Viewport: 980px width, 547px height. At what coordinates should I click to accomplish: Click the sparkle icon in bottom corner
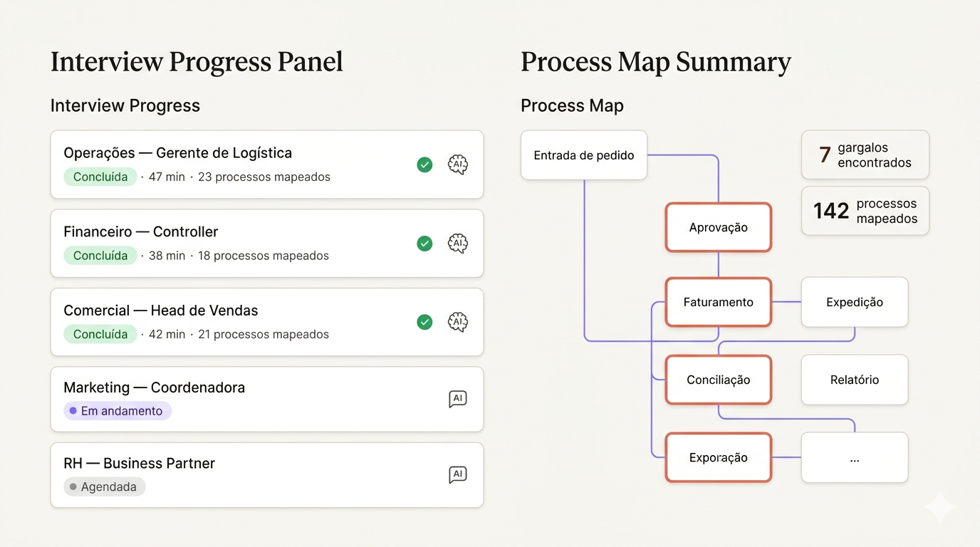(x=939, y=506)
